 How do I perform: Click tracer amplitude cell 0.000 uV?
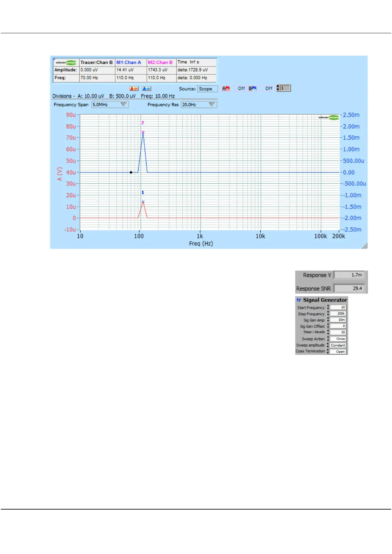click(x=97, y=70)
